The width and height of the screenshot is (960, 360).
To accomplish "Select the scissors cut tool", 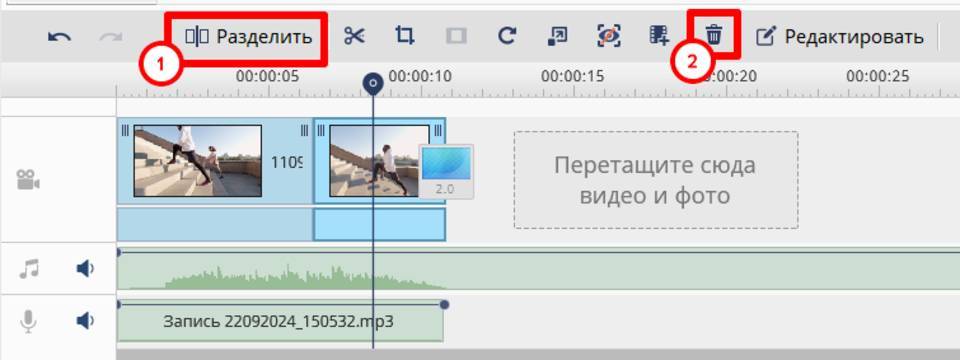I will coord(354,36).
